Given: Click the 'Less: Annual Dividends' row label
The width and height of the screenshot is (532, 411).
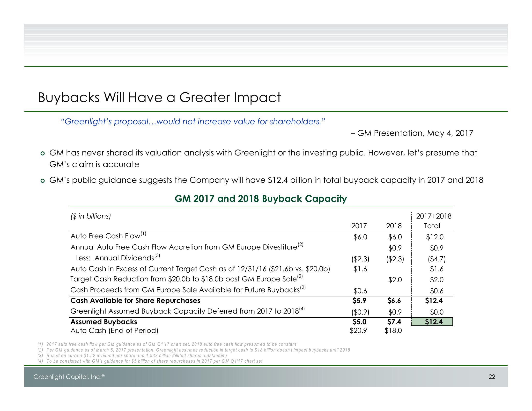Looking at the screenshot, I should tap(118, 257).
